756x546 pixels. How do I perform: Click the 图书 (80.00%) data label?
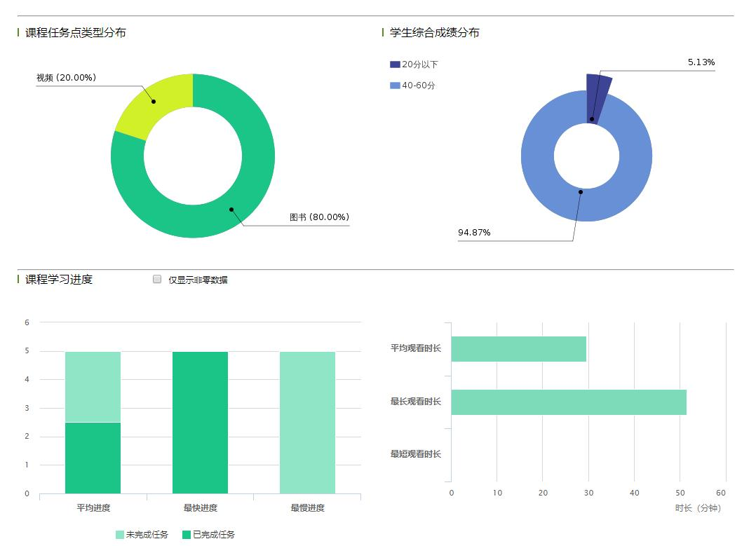[319, 217]
